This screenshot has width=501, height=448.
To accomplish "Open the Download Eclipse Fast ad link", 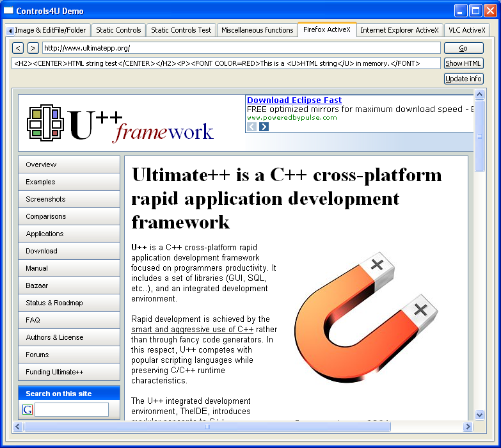I will [x=294, y=100].
